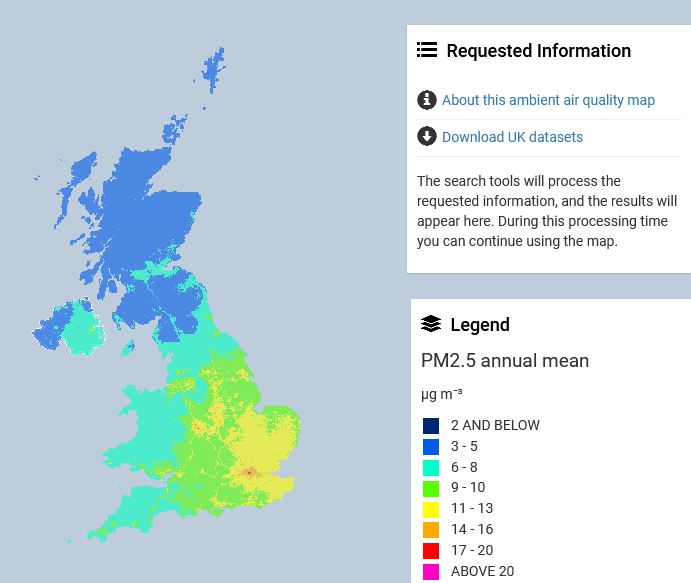Select the 14 - 16 orange swatch
The height and width of the screenshot is (583, 691).
click(x=431, y=530)
